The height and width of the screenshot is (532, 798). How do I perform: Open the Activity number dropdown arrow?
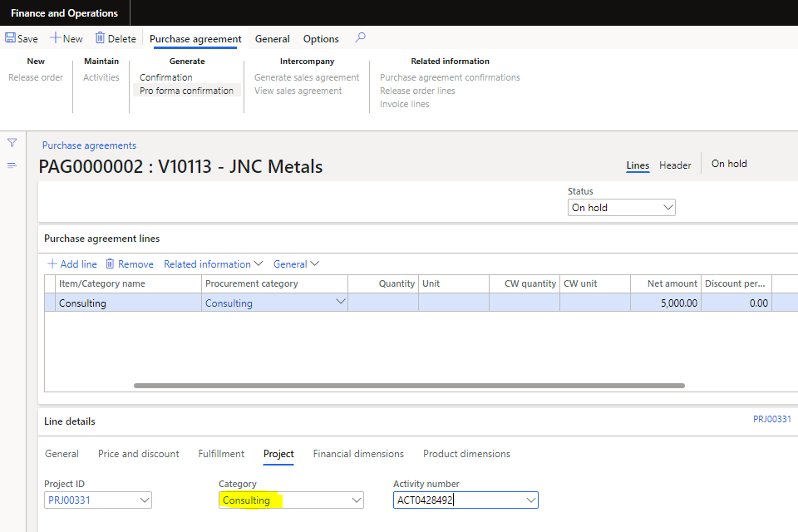coord(531,500)
